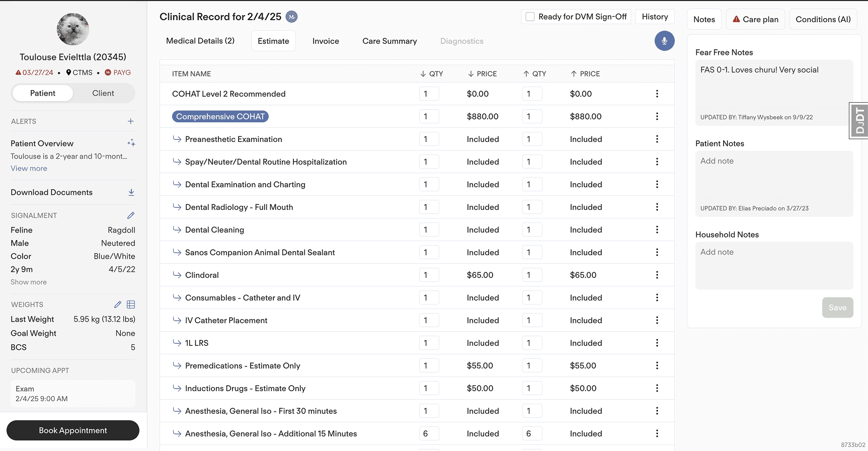Click the Download Documents label
The width and height of the screenshot is (868, 451).
click(52, 192)
